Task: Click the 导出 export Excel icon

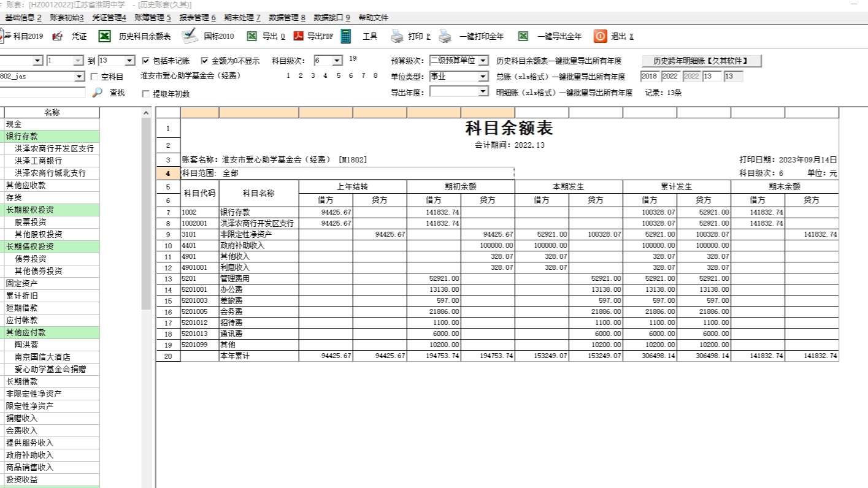Action: coord(252,37)
